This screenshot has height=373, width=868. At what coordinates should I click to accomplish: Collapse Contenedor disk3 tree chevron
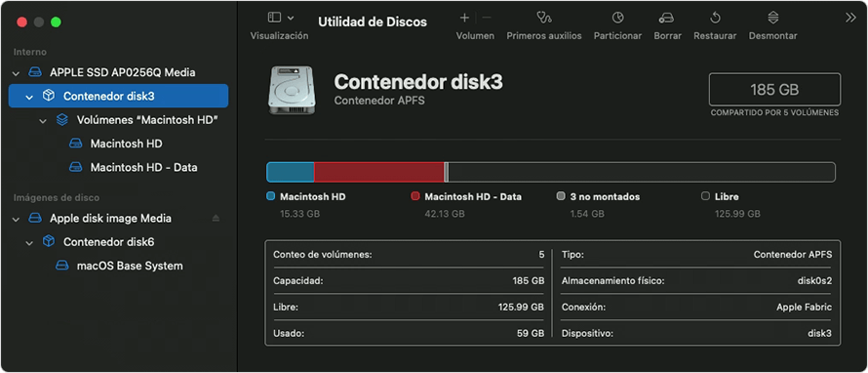tap(29, 97)
